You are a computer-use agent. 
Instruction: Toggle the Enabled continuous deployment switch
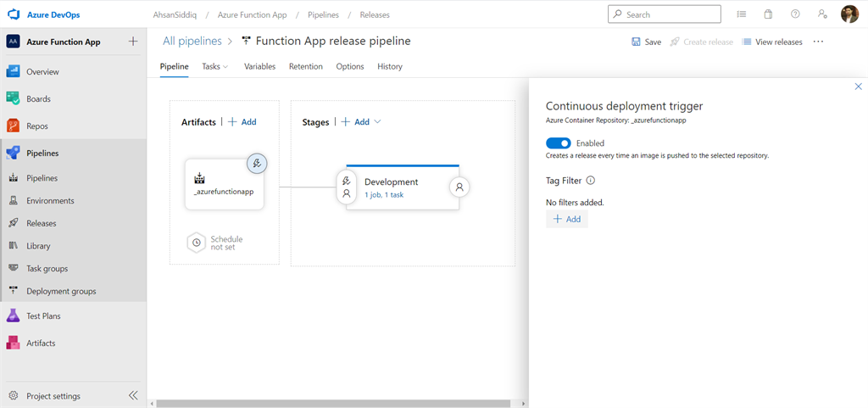click(559, 143)
